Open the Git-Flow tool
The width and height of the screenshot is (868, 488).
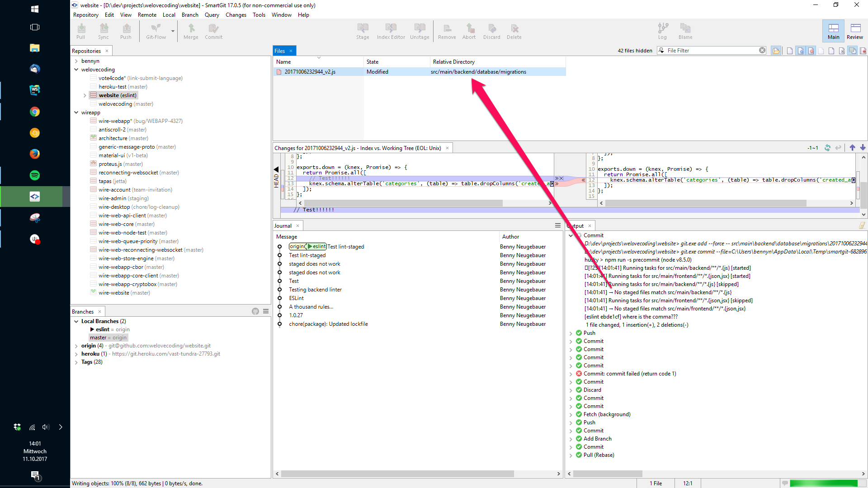156,31
